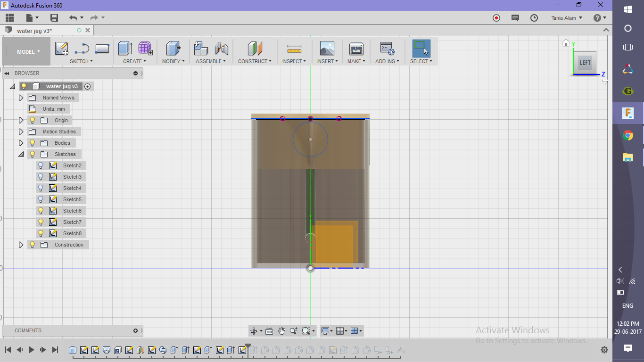Viewport: 644px width, 362px height.
Task: Open the CREATE menu
Action: tap(134, 61)
